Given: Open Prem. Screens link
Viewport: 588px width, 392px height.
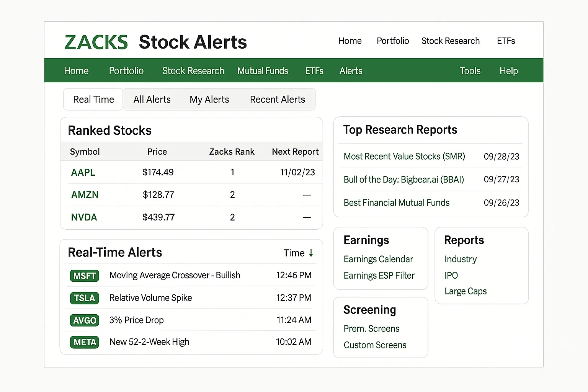Looking at the screenshot, I should (371, 329).
